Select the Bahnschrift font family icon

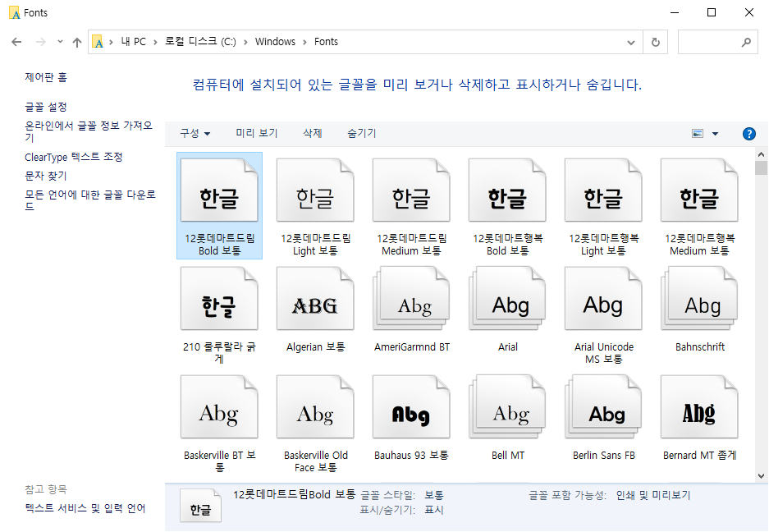(x=700, y=298)
